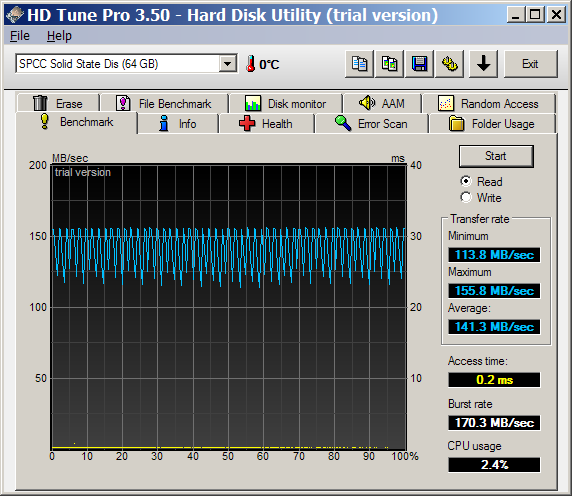Image resolution: width=572 pixels, height=496 pixels.
Task: Click the copy screenshot to clipboard icon
Action: pyautogui.click(x=390, y=64)
